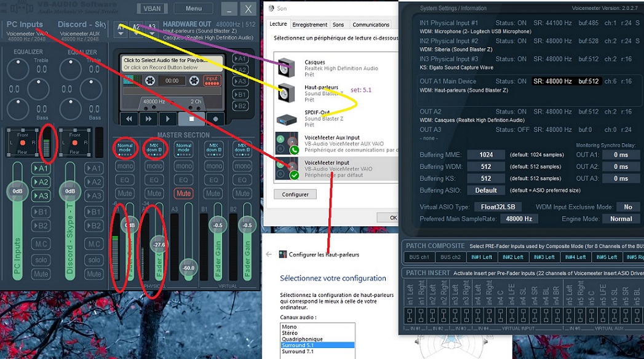Change Preferred Main SampleRate 48000 Hz
The width and height of the screenshot is (644, 359).
tap(519, 219)
